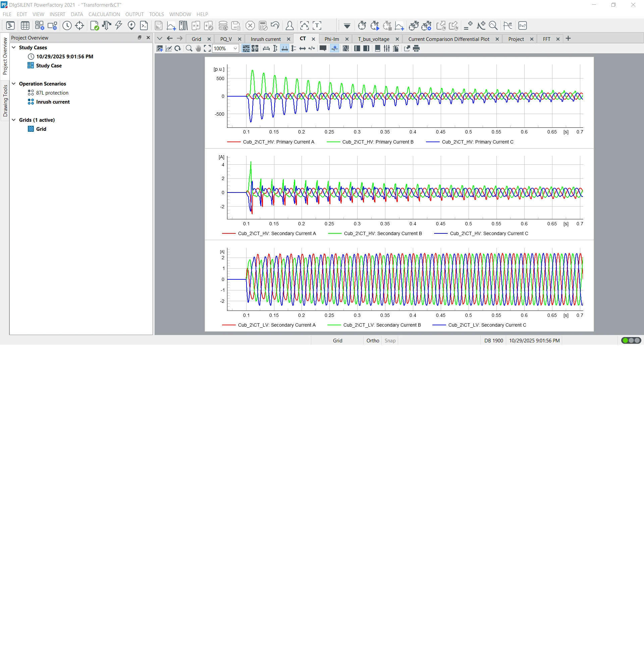
Task: Start simulation with the run stopwatch icon
Action: click(x=375, y=25)
